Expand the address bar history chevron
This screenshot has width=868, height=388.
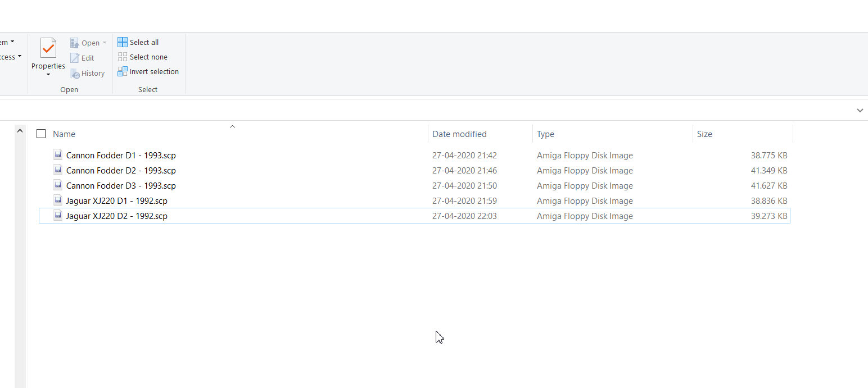click(x=860, y=111)
